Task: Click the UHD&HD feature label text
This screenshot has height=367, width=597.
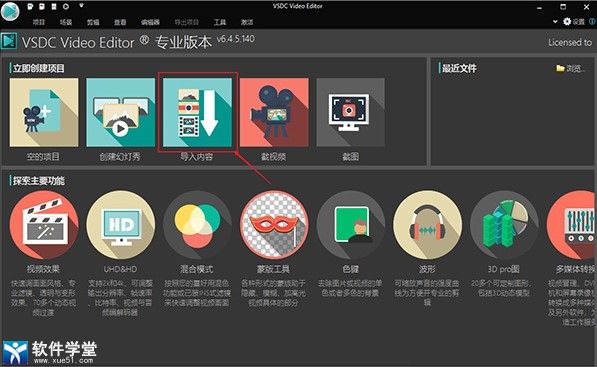Action: 120,269
